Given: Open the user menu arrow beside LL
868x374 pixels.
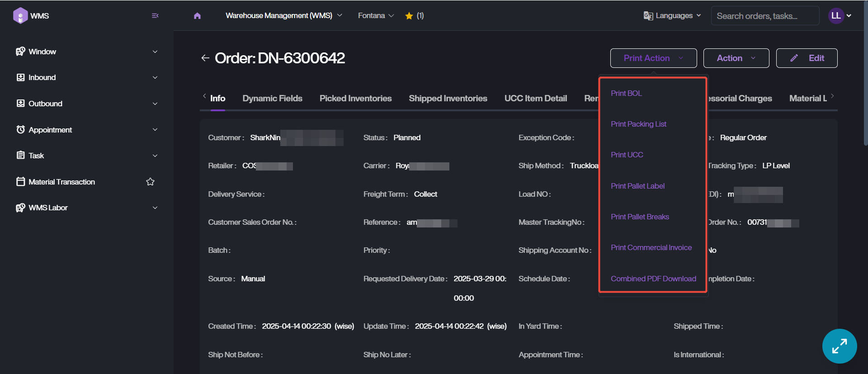Looking at the screenshot, I should 849,16.
